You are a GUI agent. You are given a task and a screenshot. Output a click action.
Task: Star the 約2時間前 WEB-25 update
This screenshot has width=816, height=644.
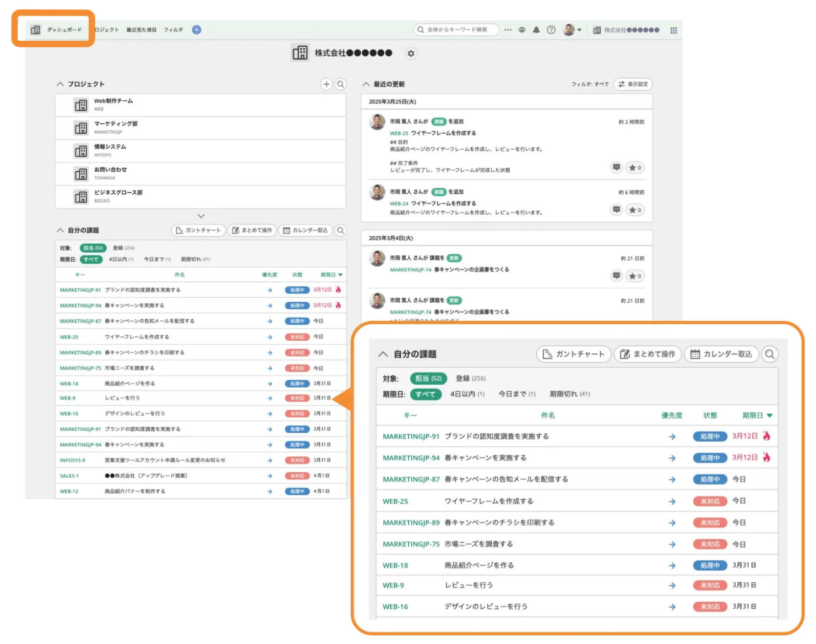pos(635,167)
